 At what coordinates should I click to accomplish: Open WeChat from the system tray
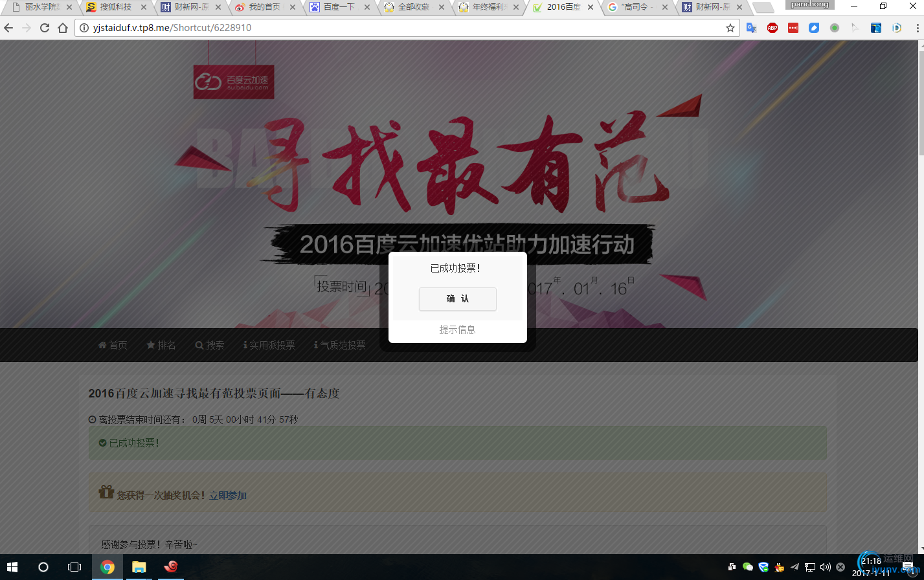(748, 567)
